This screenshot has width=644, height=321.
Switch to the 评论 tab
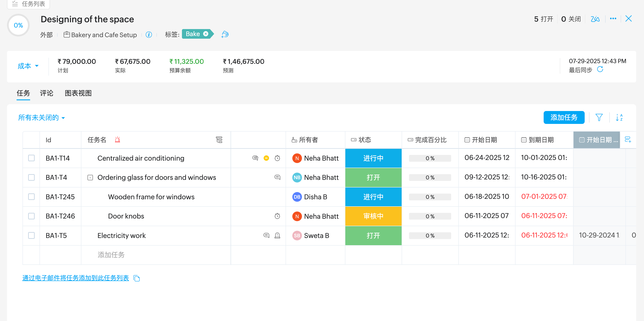tap(46, 93)
